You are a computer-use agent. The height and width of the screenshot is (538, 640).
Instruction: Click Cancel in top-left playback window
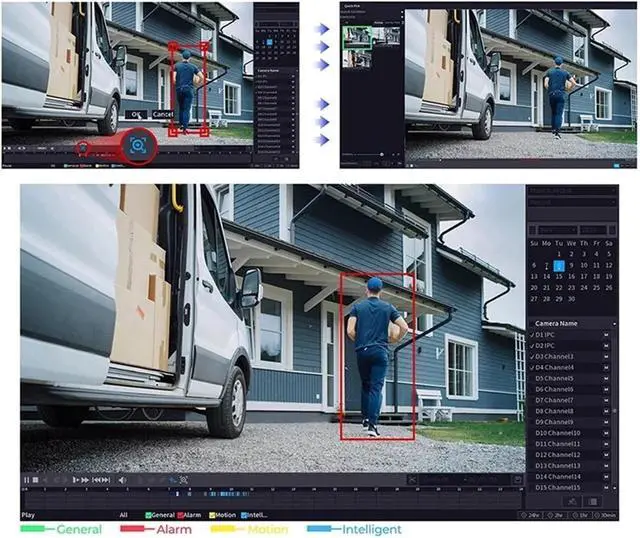point(162,114)
